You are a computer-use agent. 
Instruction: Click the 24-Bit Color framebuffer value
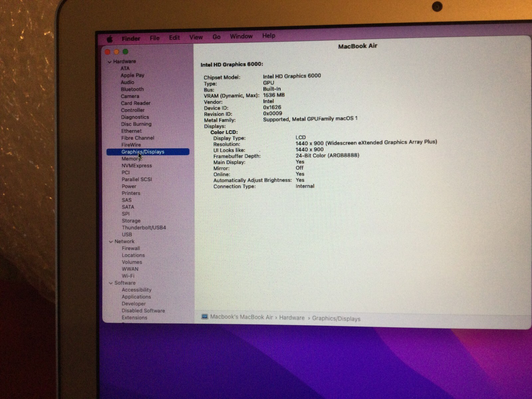[x=328, y=155]
